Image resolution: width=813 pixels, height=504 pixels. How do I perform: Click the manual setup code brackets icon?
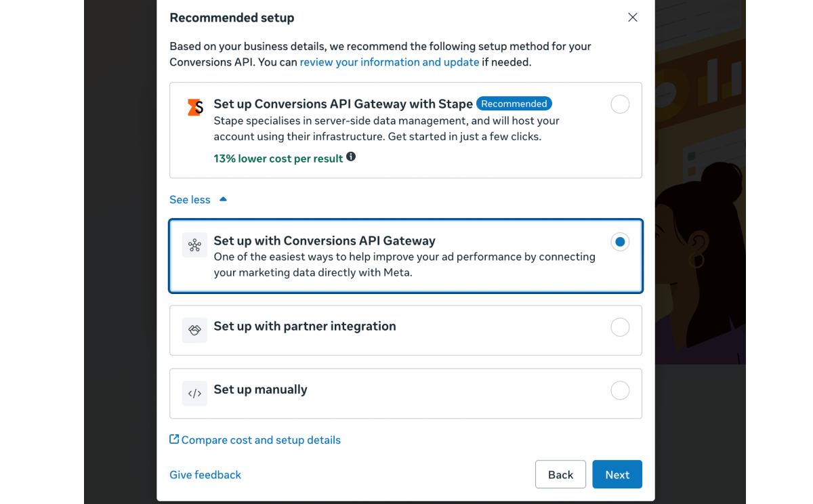(x=194, y=394)
